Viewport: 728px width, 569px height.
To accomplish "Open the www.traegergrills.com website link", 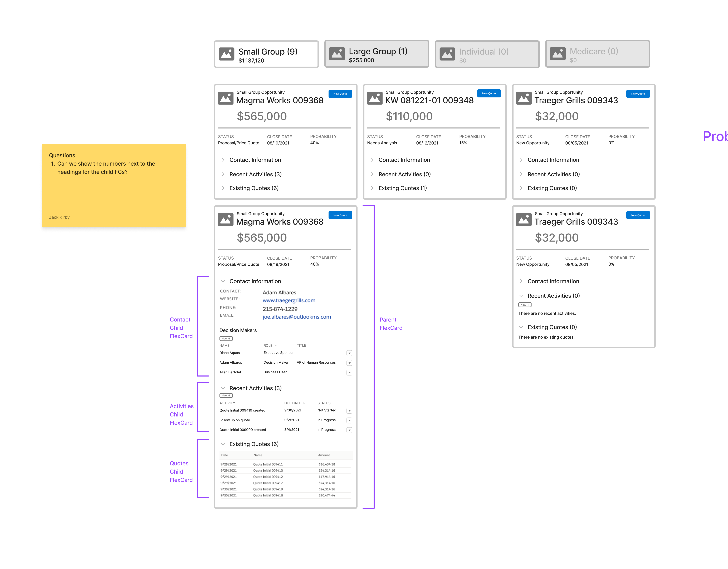I will tap(289, 300).
